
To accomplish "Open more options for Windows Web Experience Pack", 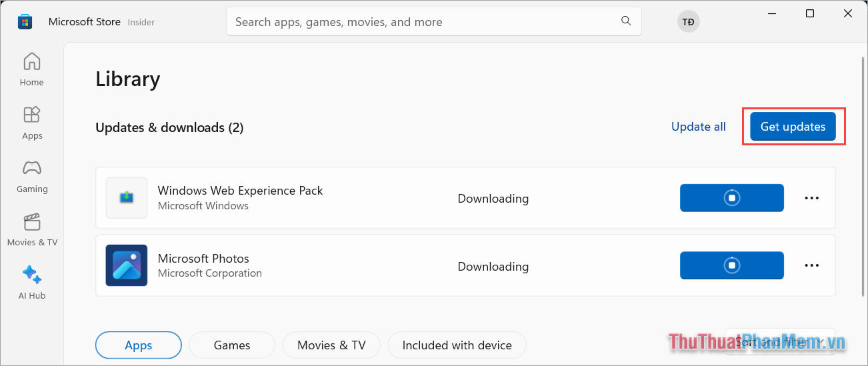I will tap(811, 198).
